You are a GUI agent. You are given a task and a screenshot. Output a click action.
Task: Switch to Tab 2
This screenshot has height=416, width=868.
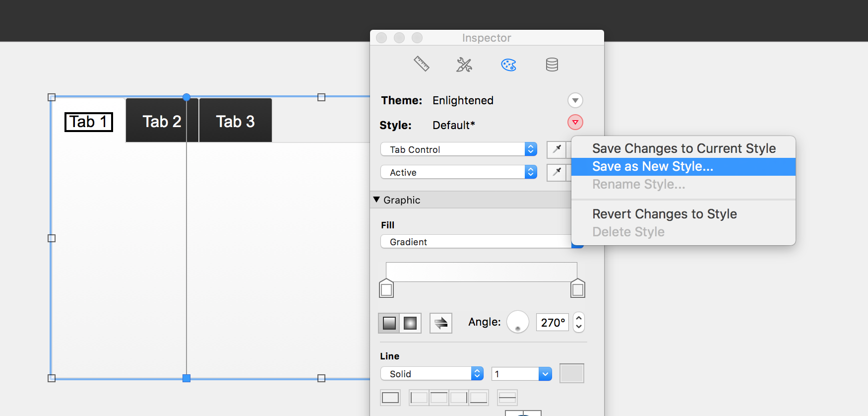click(162, 121)
